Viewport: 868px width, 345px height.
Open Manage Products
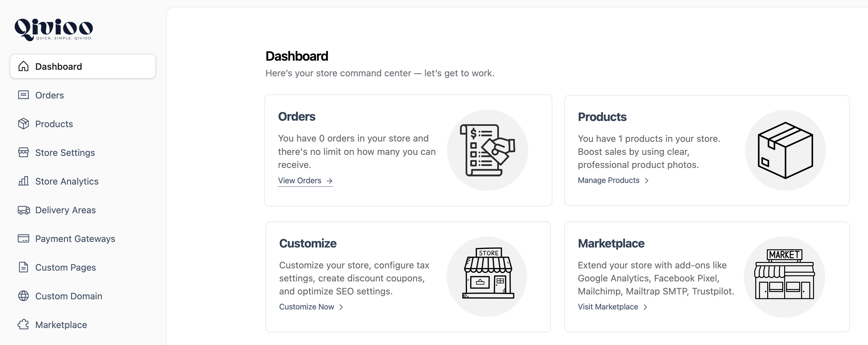[608, 180]
